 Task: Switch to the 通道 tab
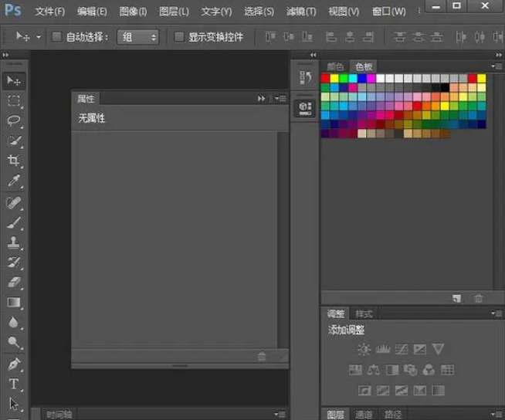pyautogui.click(x=364, y=414)
